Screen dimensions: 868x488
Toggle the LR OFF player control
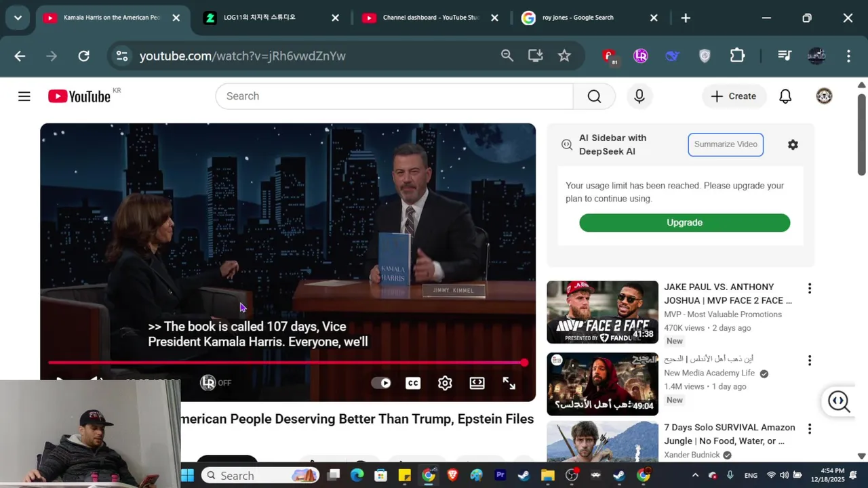(x=216, y=383)
